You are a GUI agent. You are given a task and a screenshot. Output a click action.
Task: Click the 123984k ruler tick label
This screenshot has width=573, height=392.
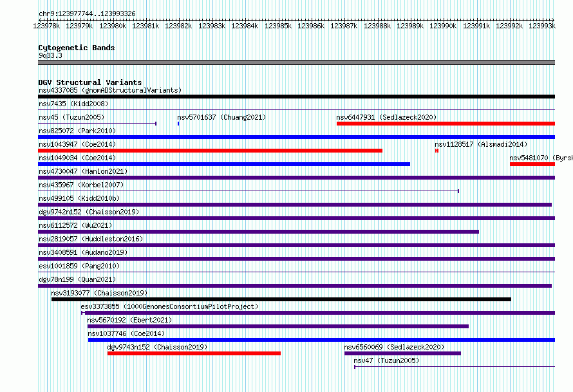click(x=245, y=26)
